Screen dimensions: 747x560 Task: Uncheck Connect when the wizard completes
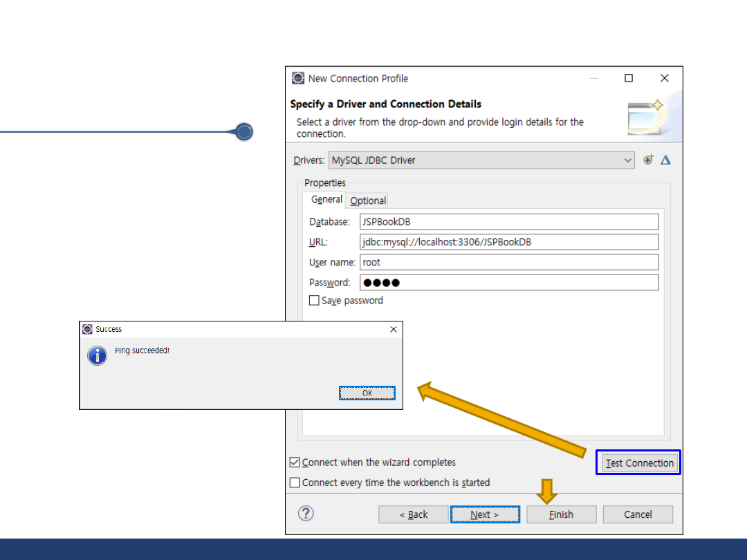tap(295, 463)
